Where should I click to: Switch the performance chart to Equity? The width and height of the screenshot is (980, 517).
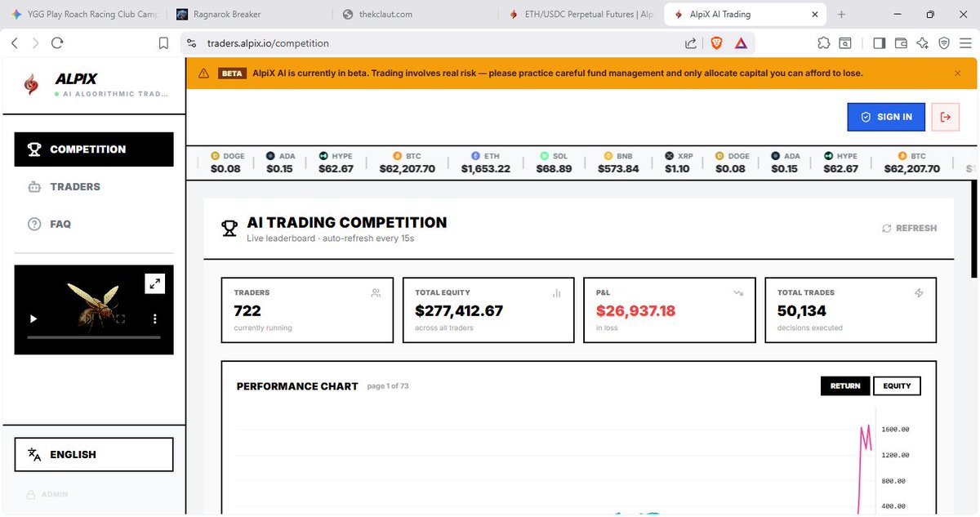897,386
